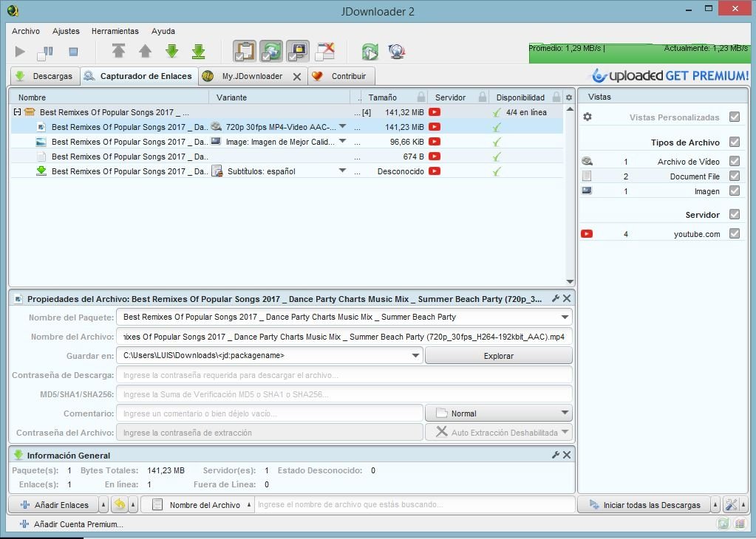Open the Normal priority dropdown

coord(499,413)
